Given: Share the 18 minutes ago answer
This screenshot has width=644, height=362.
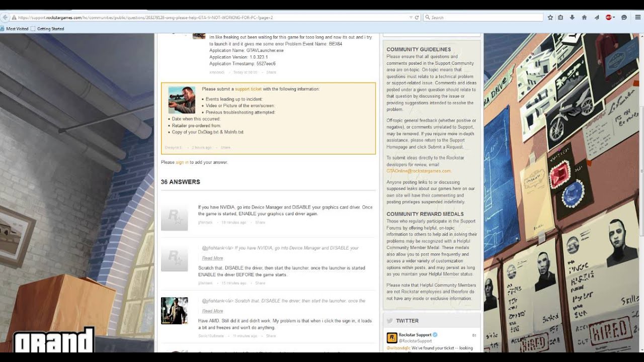Looking at the screenshot, I should coord(260,222).
